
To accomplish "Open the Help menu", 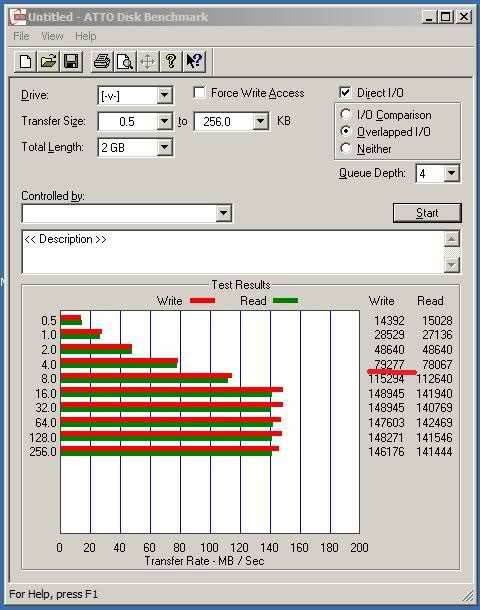I will 86,36.
